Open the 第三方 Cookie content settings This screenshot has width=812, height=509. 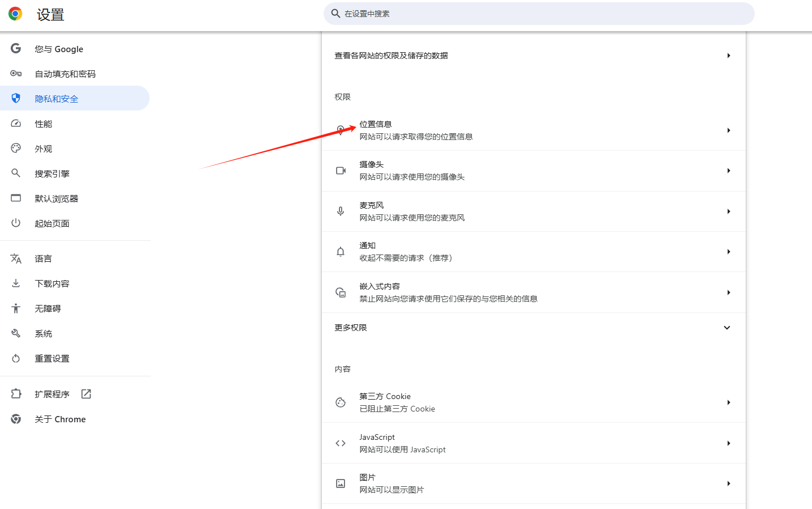point(534,402)
